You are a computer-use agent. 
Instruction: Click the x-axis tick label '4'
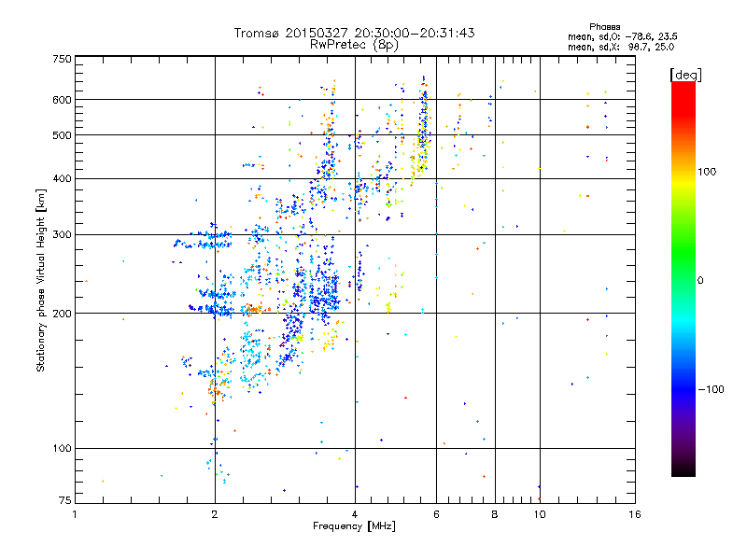click(355, 514)
